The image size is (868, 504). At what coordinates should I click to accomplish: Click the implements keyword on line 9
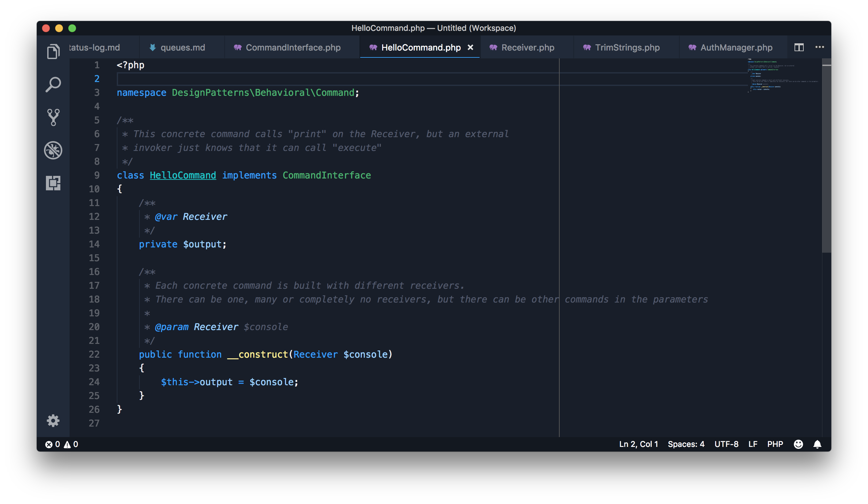(249, 175)
